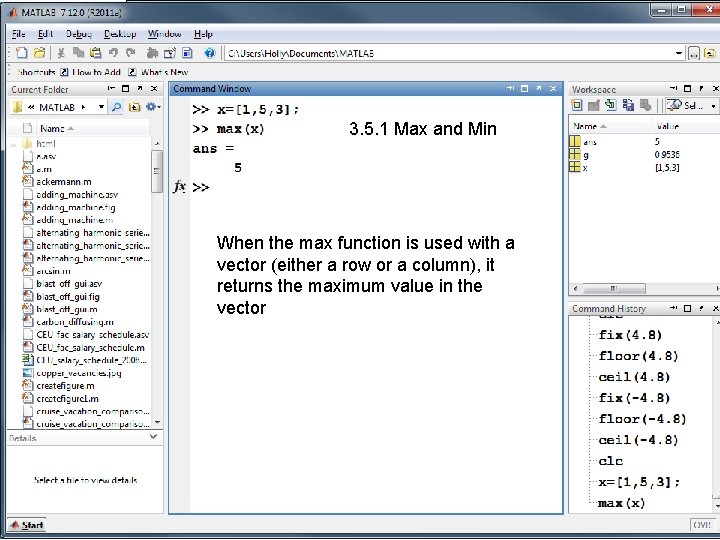Maximize the Workspace panel
Viewport: 720px width, 540px height.
pos(687,89)
